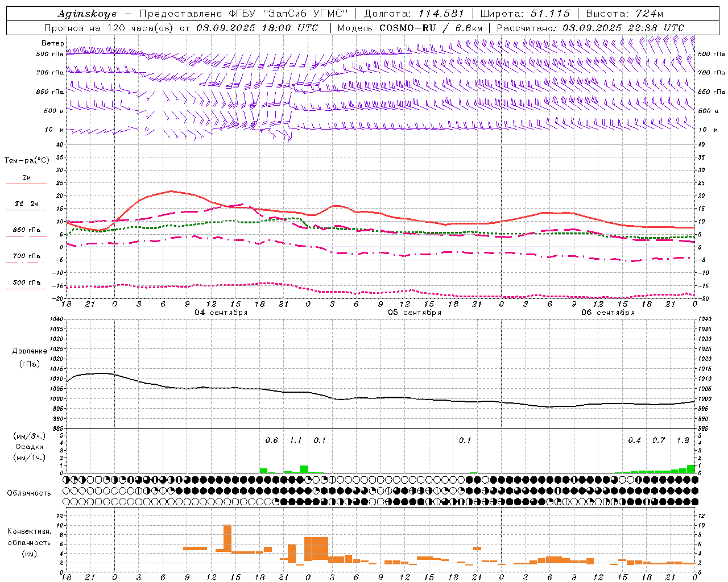The height and width of the screenshot is (582, 728).
Task: Click the "Td 2м" dew point legend entry
Action: 26,203
